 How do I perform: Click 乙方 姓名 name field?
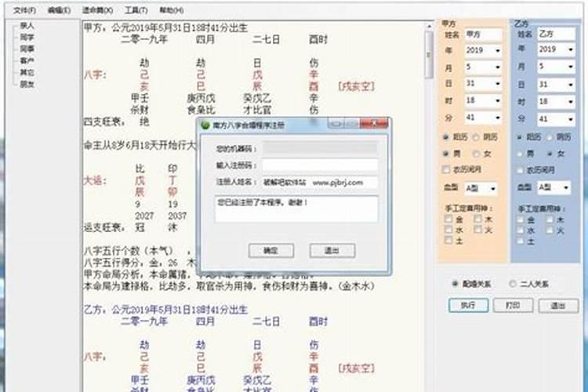click(556, 34)
